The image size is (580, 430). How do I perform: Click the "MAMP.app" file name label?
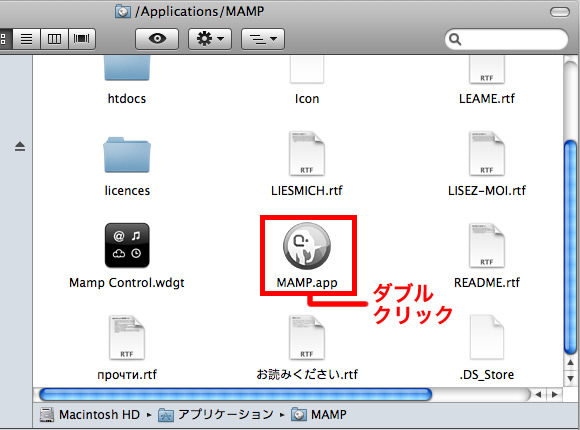pos(307,283)
